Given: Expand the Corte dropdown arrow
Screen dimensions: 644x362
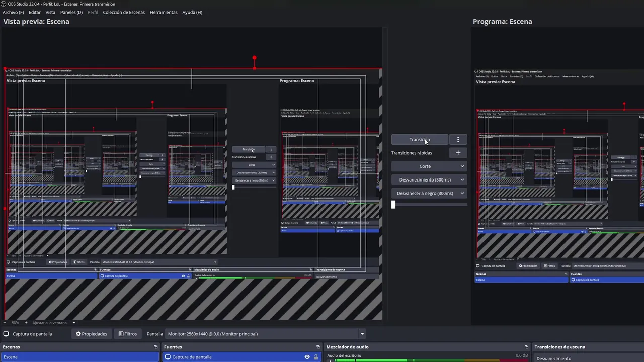Looking at the screenshot, I should coord(462,166).
